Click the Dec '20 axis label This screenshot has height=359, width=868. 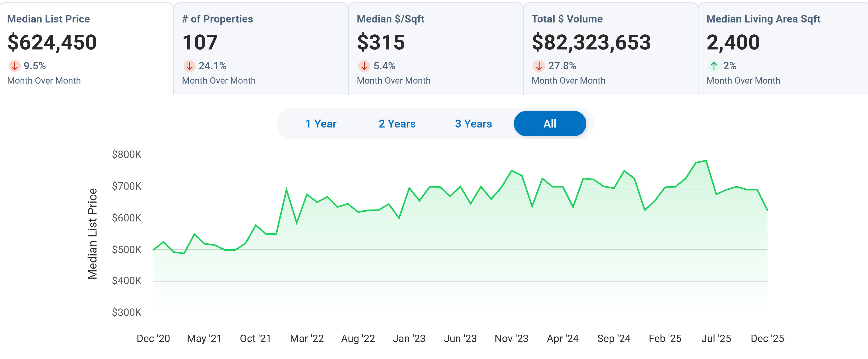[153, 338]
